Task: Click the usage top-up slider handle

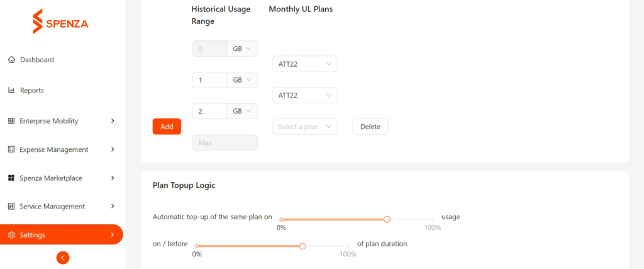Action: (x=387, y=219)
